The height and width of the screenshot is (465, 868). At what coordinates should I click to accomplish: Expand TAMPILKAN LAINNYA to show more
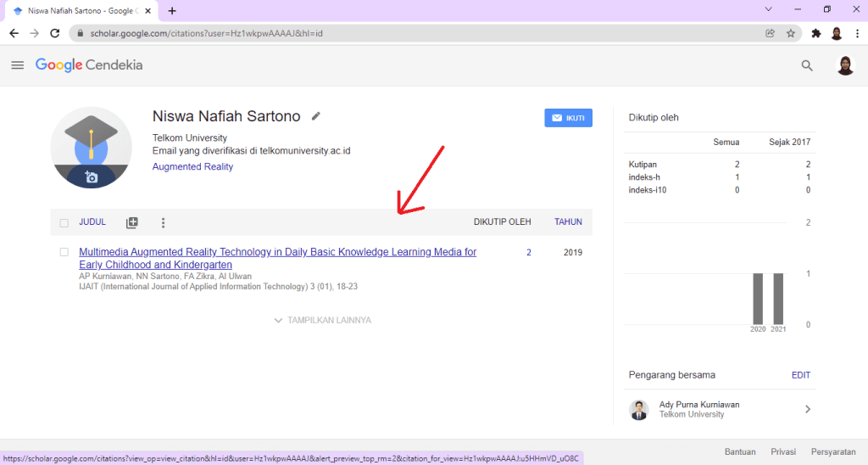click(x=322, y=320)
